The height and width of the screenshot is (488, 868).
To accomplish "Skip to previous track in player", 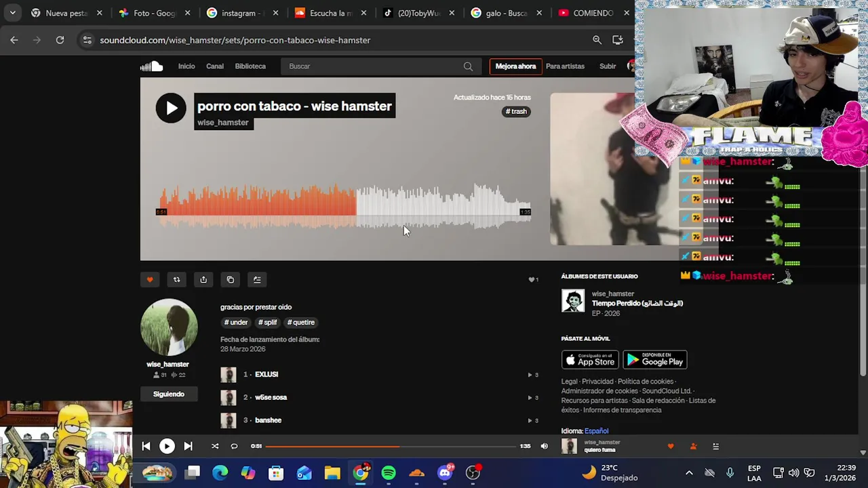I will point(146,446).
